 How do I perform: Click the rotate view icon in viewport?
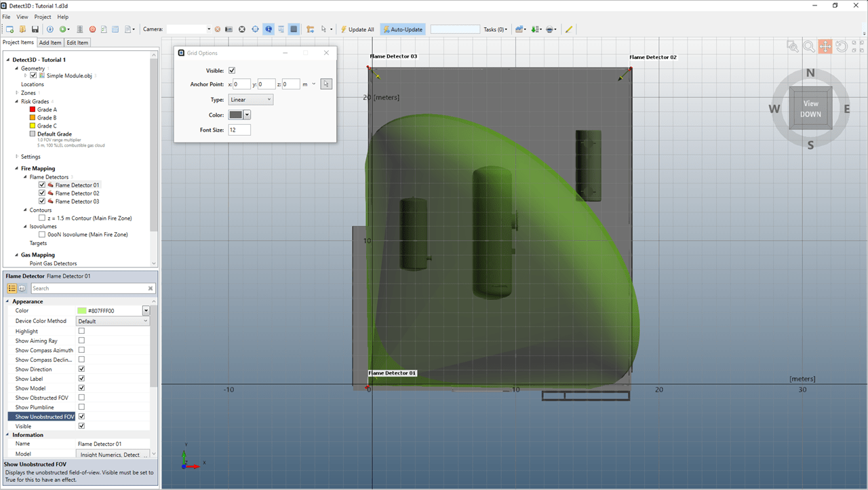point(841,46)
